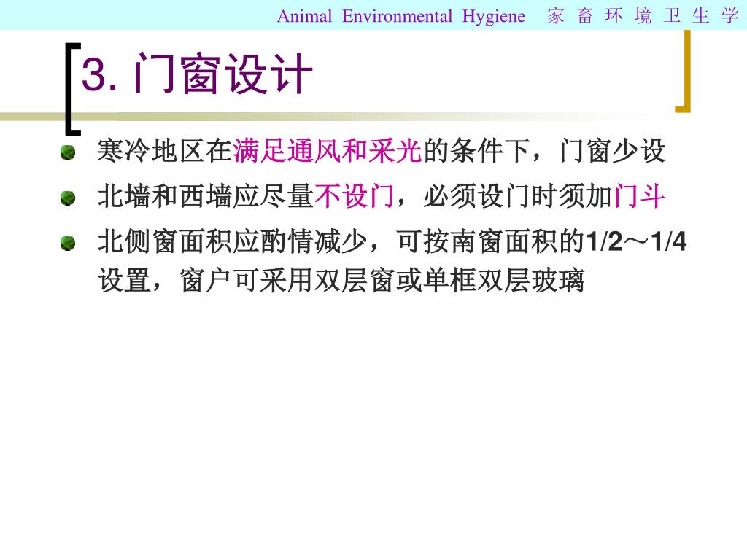Click the green bullet before 寒冷地区
The image size is (747, 560).
(x=68, y=153)
